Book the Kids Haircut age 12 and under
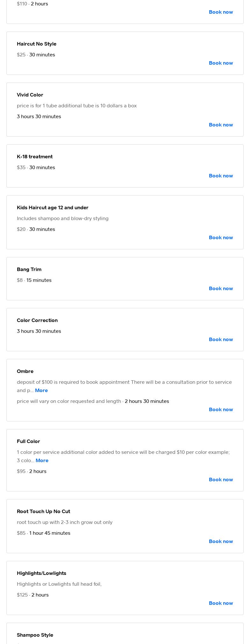Image resolution: width=250 pixels, height=644 pixels. (221, 238)
